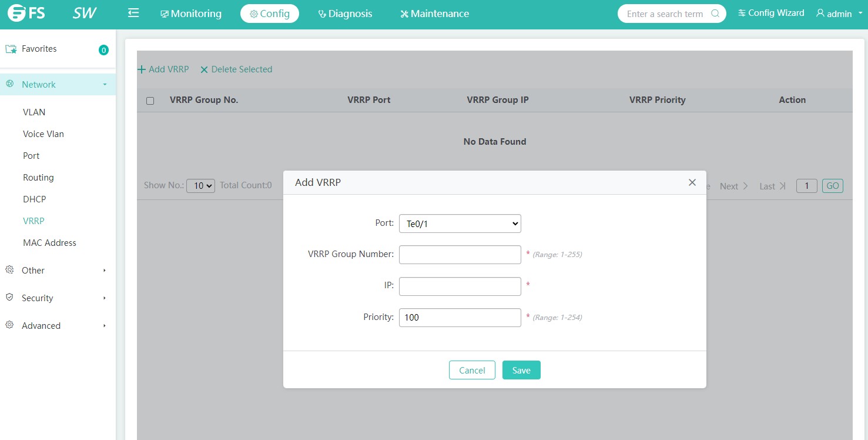The image size is (868, 440).
Task: Navigate to DHCP settings
Action: (x=35, y=199)
